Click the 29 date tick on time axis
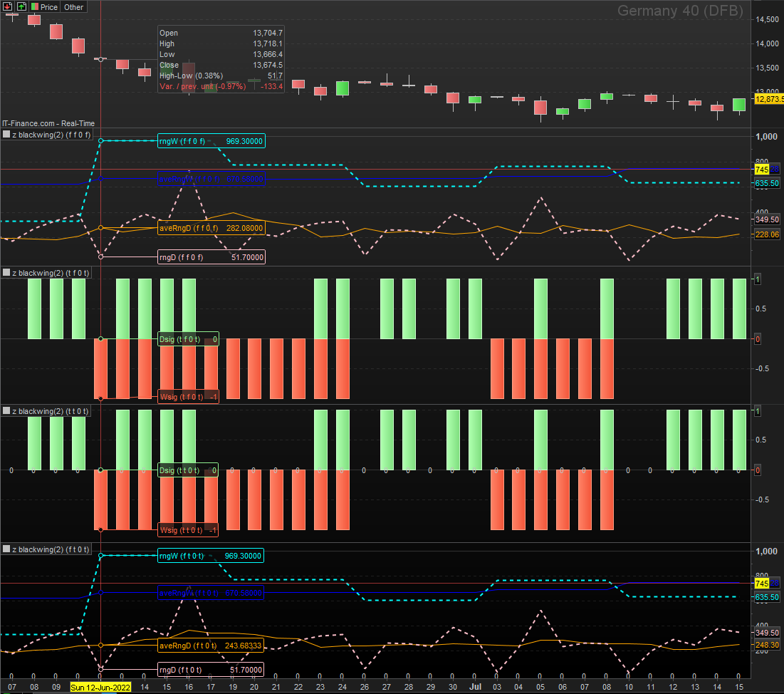This screenshot has height=694, width=784. tap(431, 687)
